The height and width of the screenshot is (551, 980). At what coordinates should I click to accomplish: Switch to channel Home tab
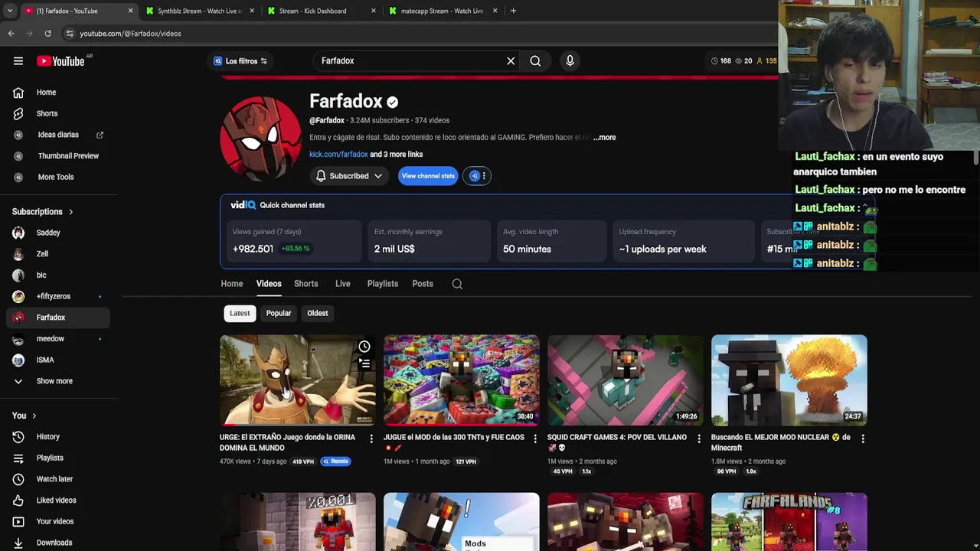[x=232, y=284]
